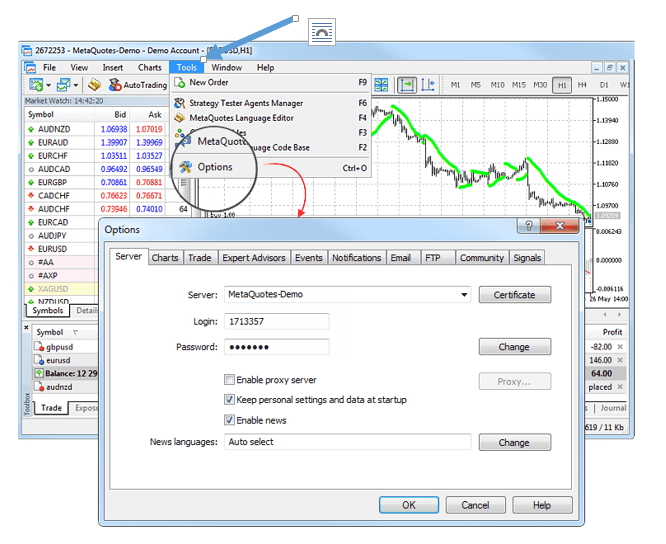Click the News languages field
This screenshot has width=666, height=544.
tap(347, 442)
